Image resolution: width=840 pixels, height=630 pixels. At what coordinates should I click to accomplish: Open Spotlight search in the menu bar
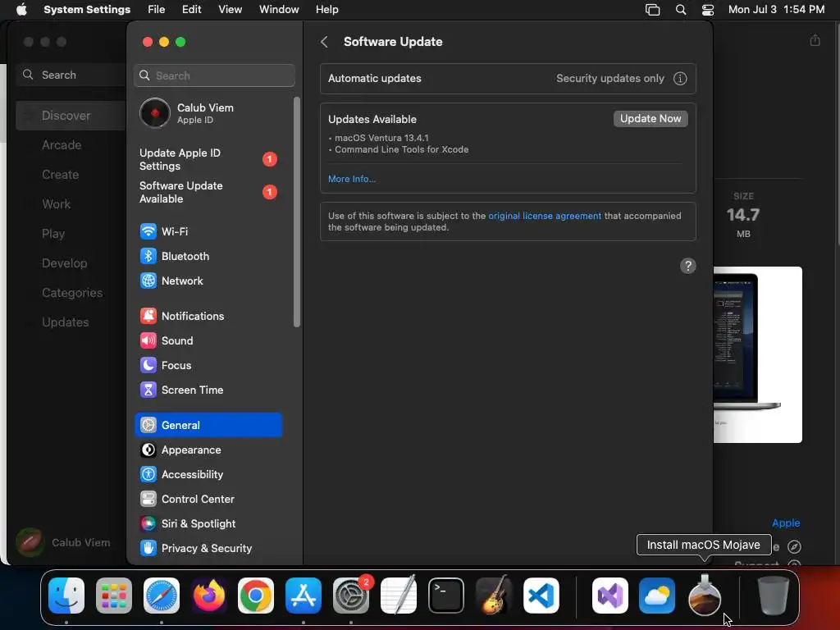click(x=680, y=10)
